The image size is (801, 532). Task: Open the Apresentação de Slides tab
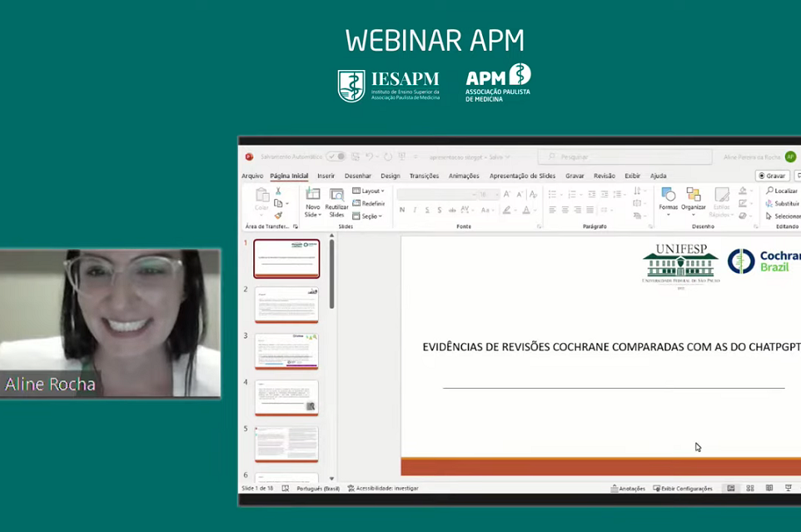522,176
